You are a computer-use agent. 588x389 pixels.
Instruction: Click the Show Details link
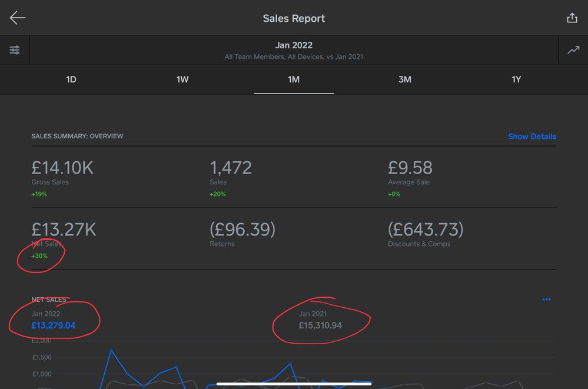[531, 136]
